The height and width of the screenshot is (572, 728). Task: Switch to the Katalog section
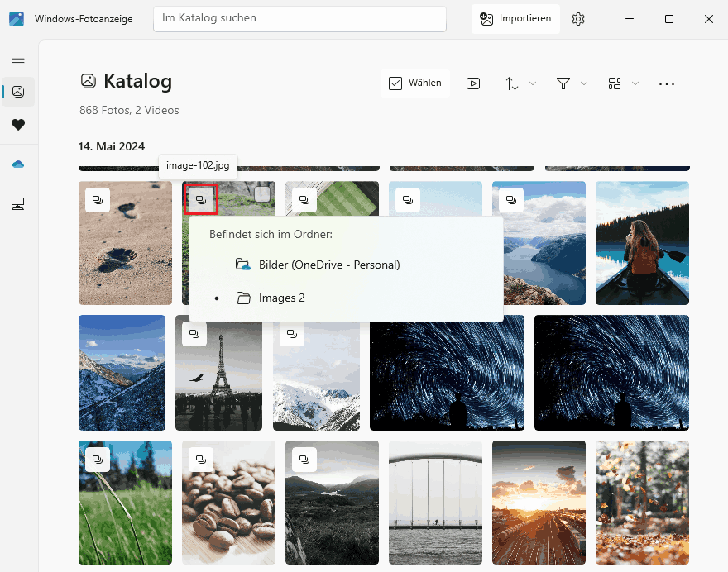pyautogui.click(x=18, y=91)
